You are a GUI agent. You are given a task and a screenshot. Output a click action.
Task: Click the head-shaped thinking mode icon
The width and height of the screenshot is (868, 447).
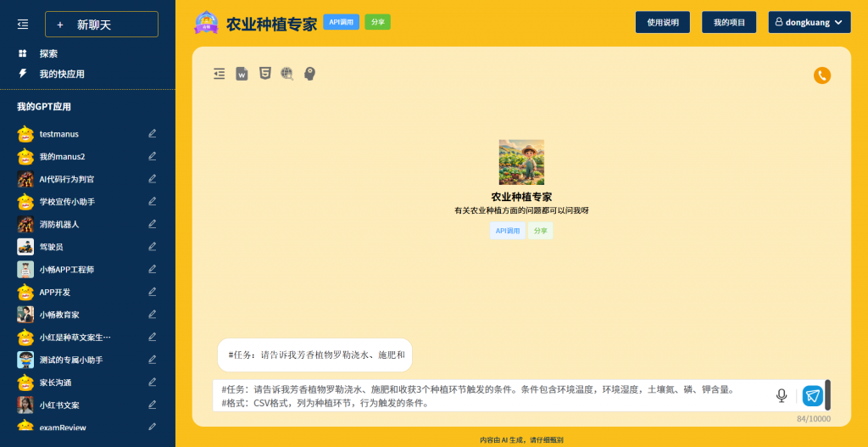[310, 74]
